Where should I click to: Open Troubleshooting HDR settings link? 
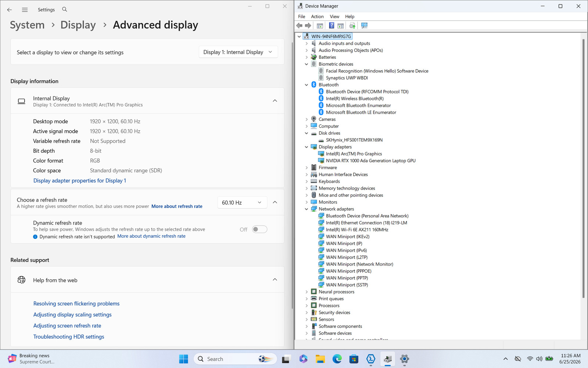coord(69,337)
